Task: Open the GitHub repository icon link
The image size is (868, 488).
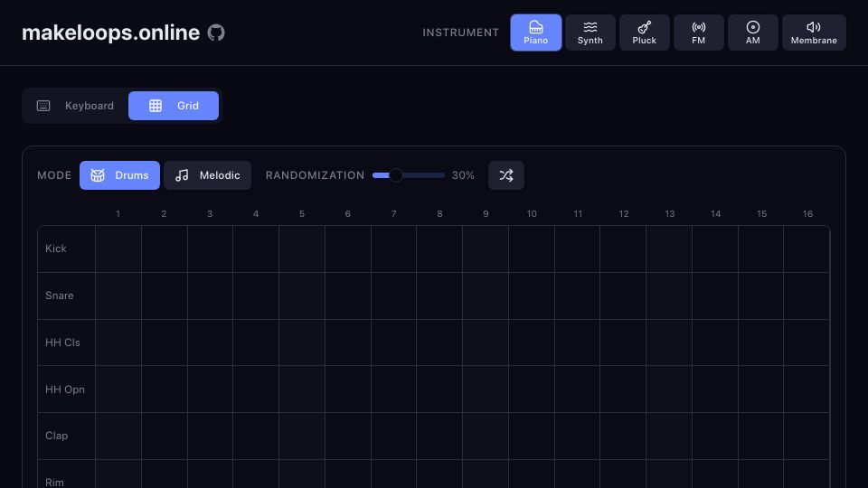Action: tap(216, 33)
